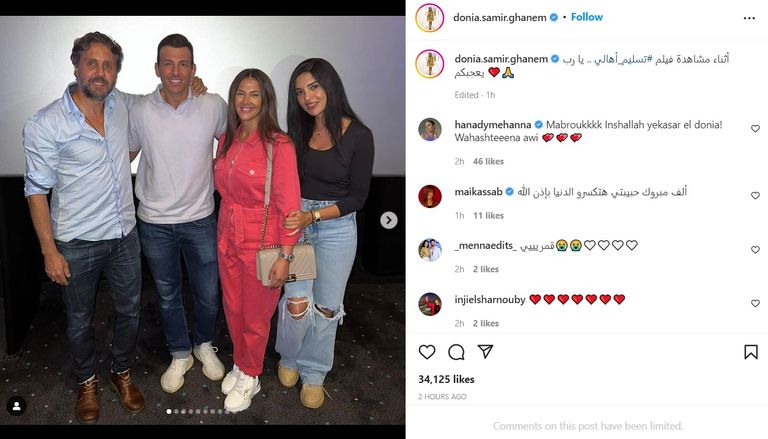768x439 pixels.
Task: Open maikassab profile avatar
Action: [430, 196]
